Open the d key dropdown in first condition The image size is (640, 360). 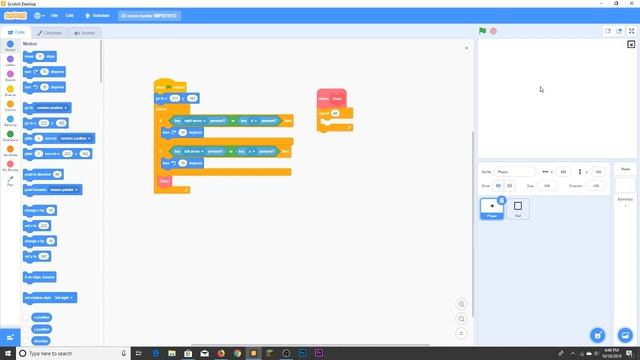(253, 121)
